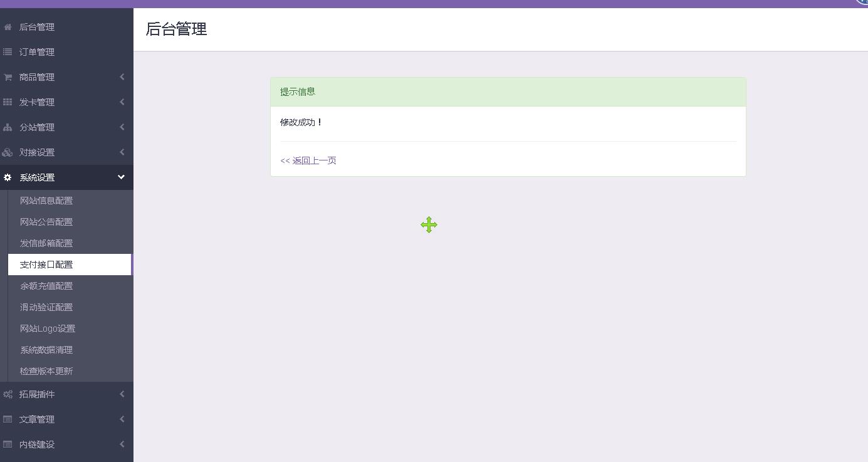The image size is (868, 462).
Task: Click the shopping cart icon beside 商品管理
Action: pyautogui.click(x=8, y=77)
